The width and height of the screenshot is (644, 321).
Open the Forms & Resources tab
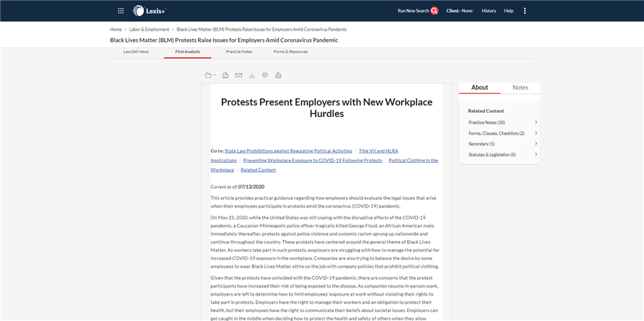click(290, 51)
